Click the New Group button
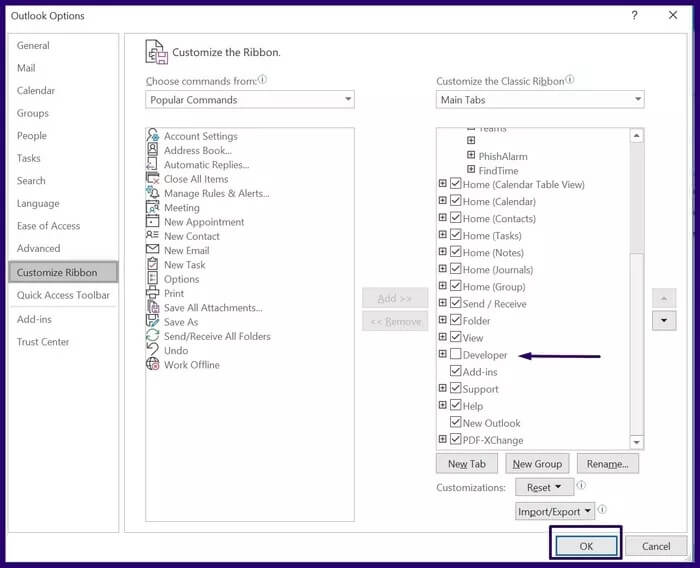700x568 pixels. coord(537,464)
